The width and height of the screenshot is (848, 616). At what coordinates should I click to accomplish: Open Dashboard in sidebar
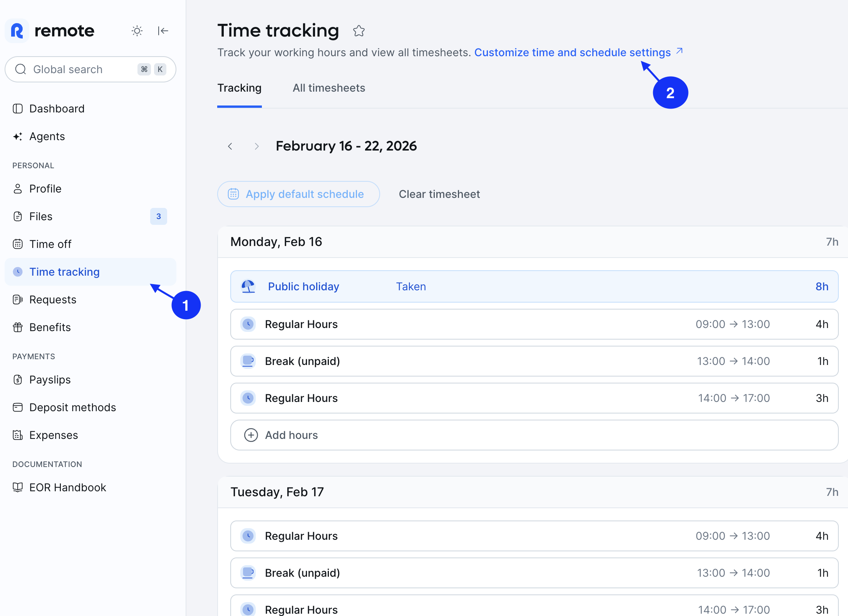click(x=90, y=109)
